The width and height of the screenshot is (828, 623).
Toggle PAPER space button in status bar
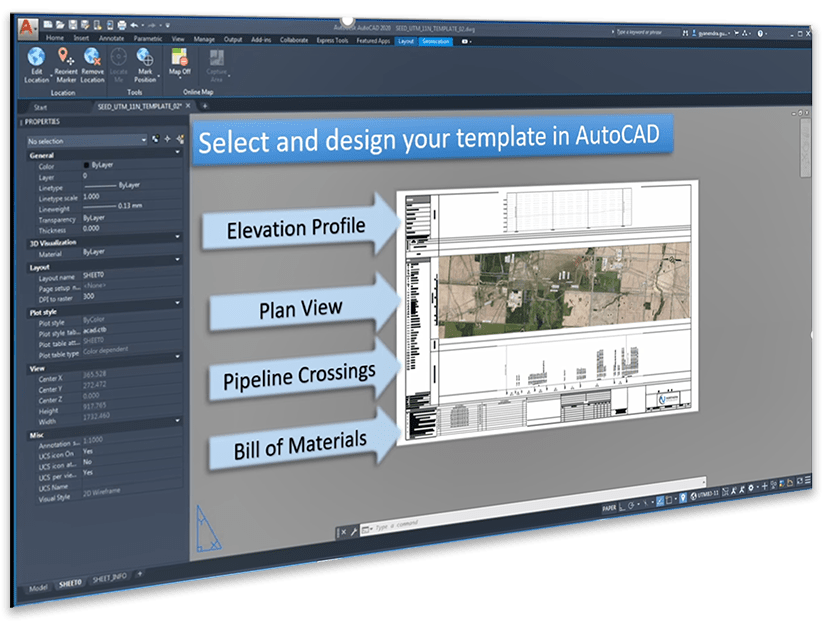point(609,508)
